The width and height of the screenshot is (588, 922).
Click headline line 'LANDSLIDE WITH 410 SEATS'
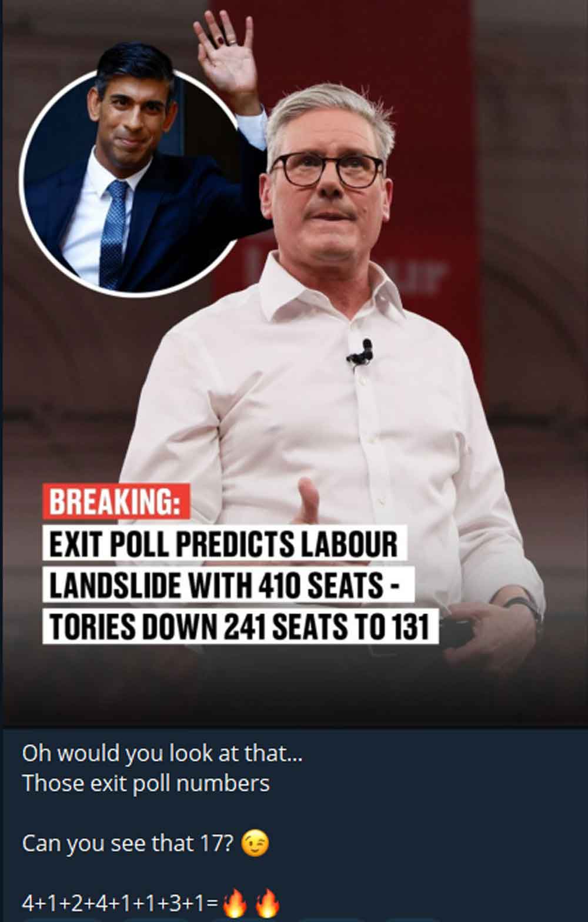click(228, 585)
